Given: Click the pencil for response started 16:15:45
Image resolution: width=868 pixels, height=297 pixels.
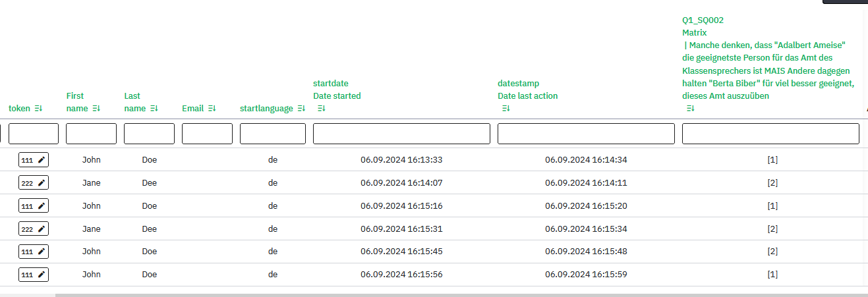Looking at the screenshot, I should click(x=42, y=252).
